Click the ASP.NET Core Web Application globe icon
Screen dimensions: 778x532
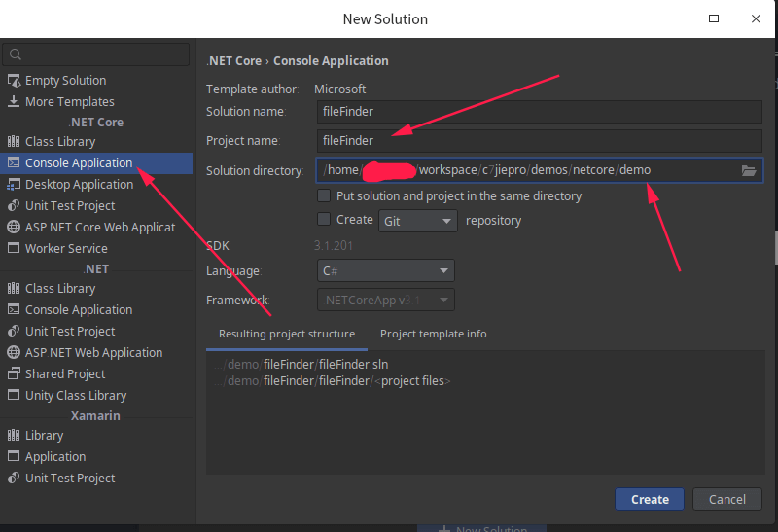[14, 228]
